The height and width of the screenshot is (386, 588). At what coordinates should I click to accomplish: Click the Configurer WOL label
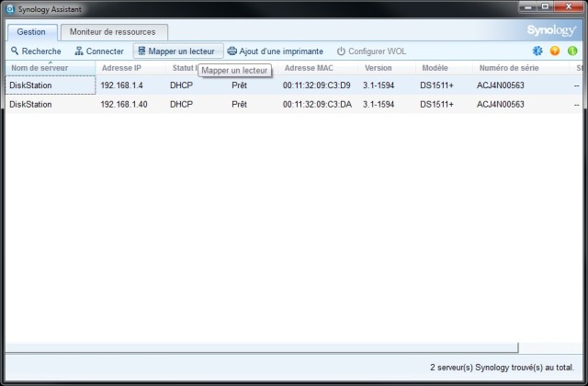click(x=378, y=51)
